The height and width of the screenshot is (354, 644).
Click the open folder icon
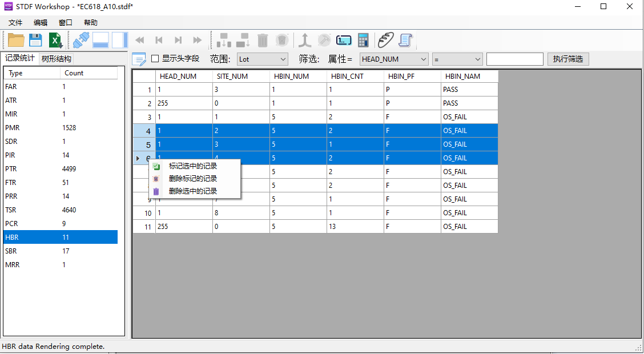[16, 40]
